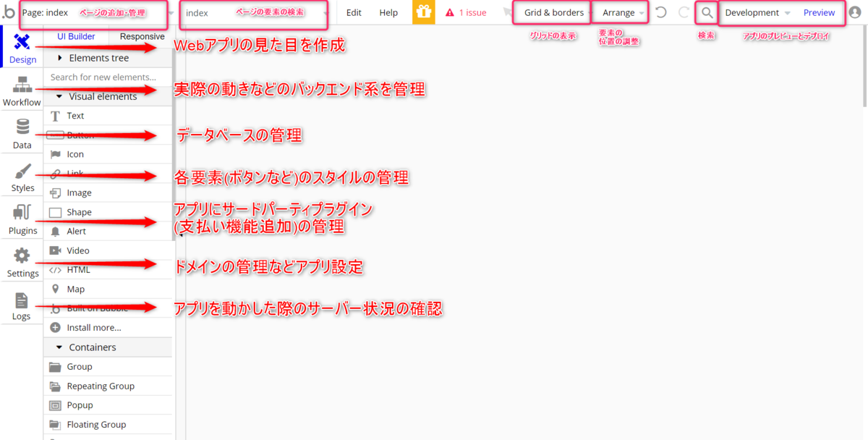Screen dimensions: 868x440
Task: Switch to the Responsive tab
Action: tap(142, 36)
